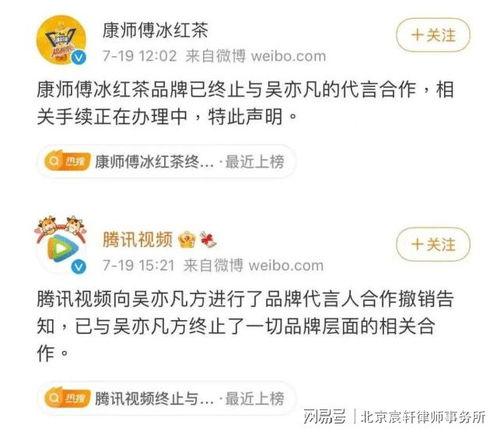Click the orange hot-search icon in 腾讯视频终止与 tag

[x=67, y=398]
